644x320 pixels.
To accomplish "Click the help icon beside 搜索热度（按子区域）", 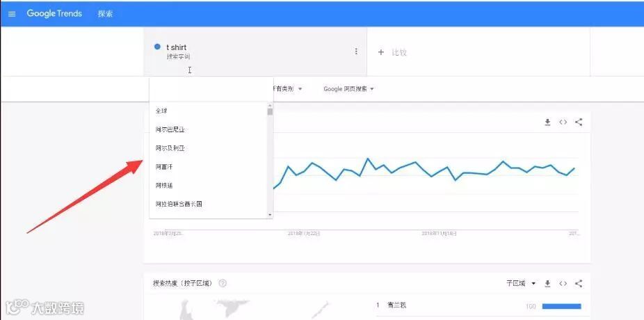I will point(223,283).
